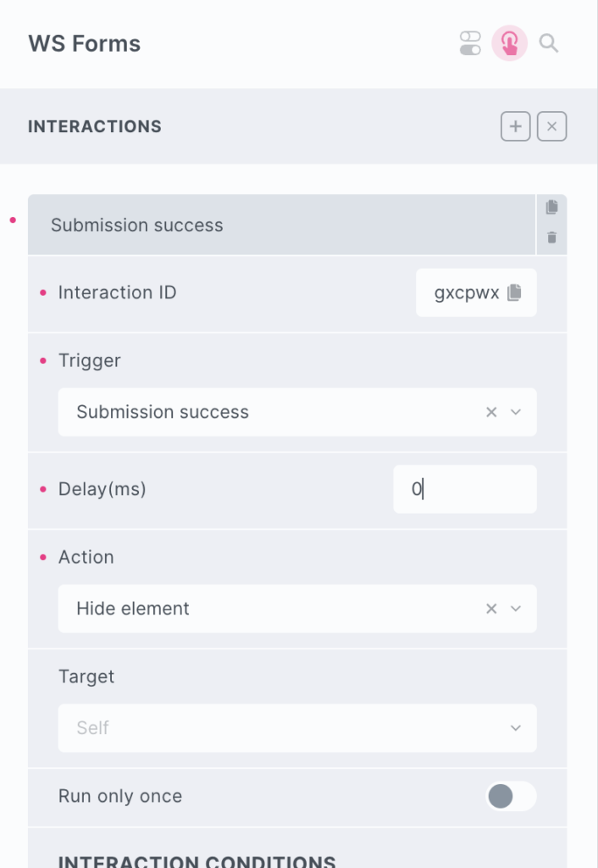Duplicate the Submission success interaction
This screenshot has width=598, height=868.
click(552, 208)
